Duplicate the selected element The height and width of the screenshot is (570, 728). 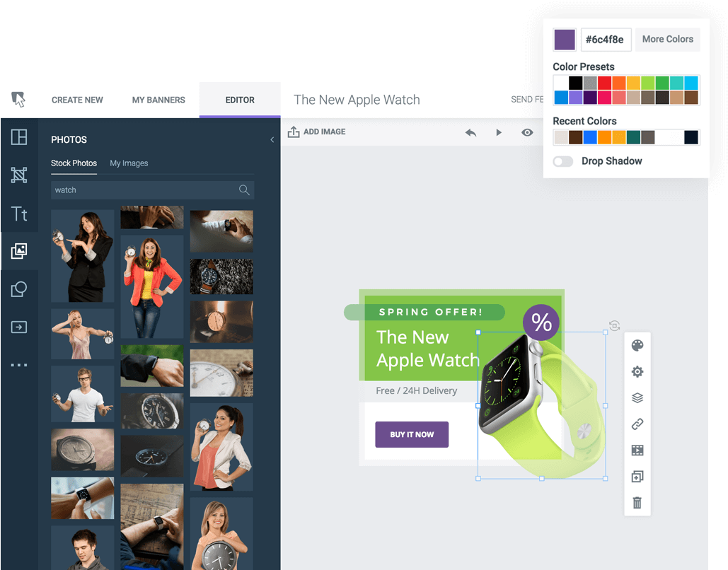(x=637, y=477)
